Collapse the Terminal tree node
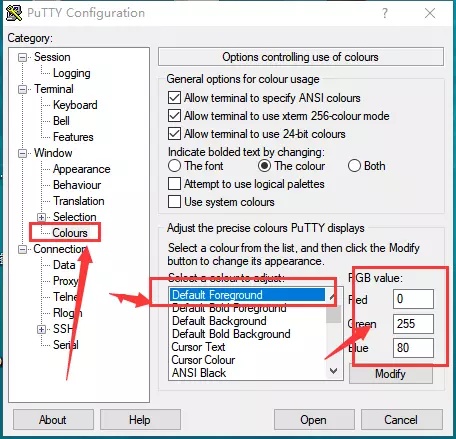The width and height of the screenshot is (456, 439). point(22,89)
